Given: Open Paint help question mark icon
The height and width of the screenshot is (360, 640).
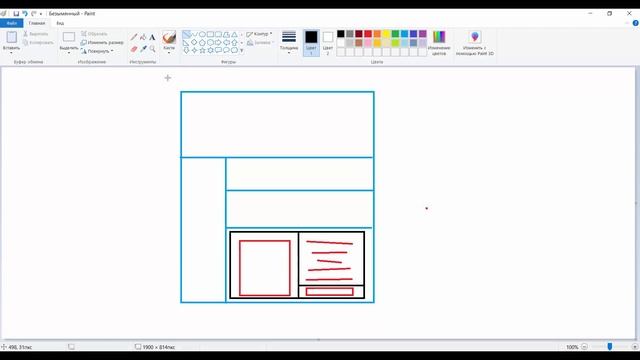Looking at the screenshot, I should click(636, 23).
